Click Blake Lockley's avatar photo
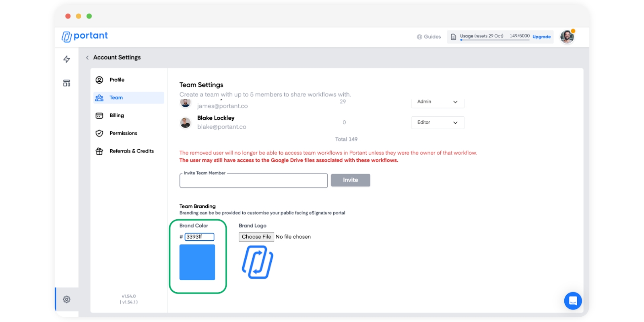Screen dimensions: 644x322 pos(186,123)
